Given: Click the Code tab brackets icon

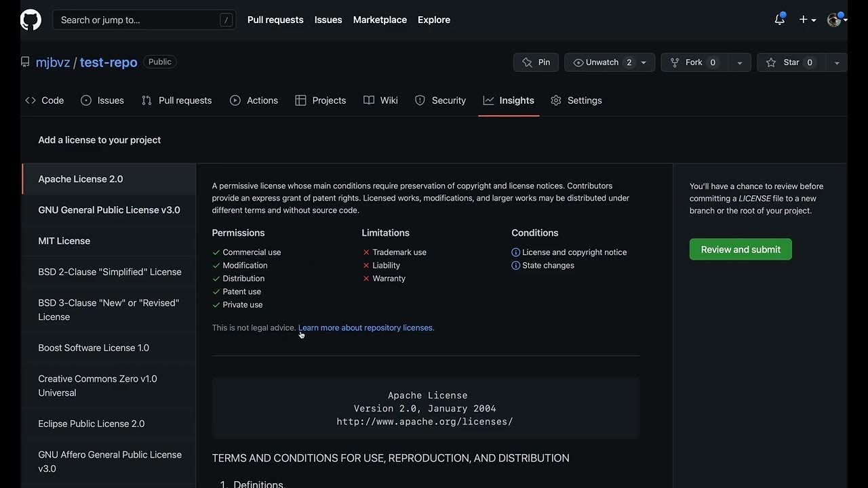Looking at the screenshot, I should tap(31, 100).
